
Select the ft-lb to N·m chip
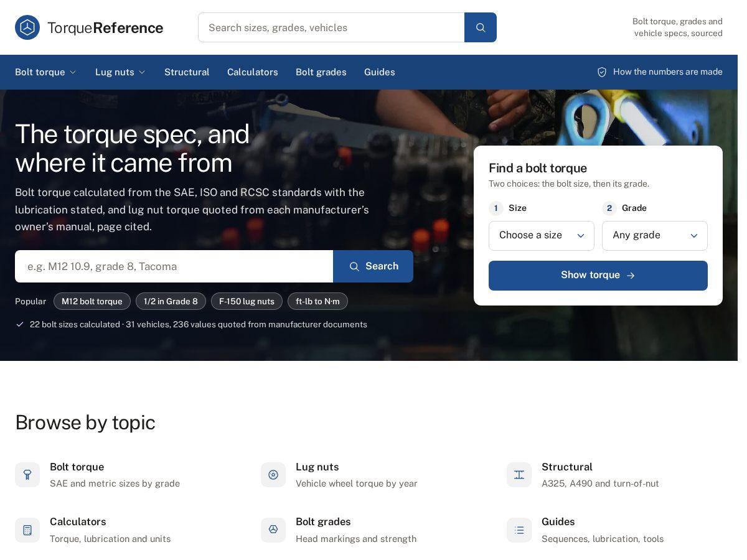pyautogui.click(x=318, y=301)
